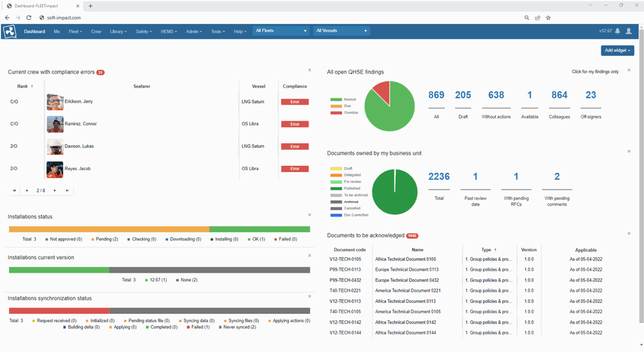Viewport: 644px width, 352px height.
Task: Click the Error button for Dawson, Lukas
Action: tap(295, 146)
